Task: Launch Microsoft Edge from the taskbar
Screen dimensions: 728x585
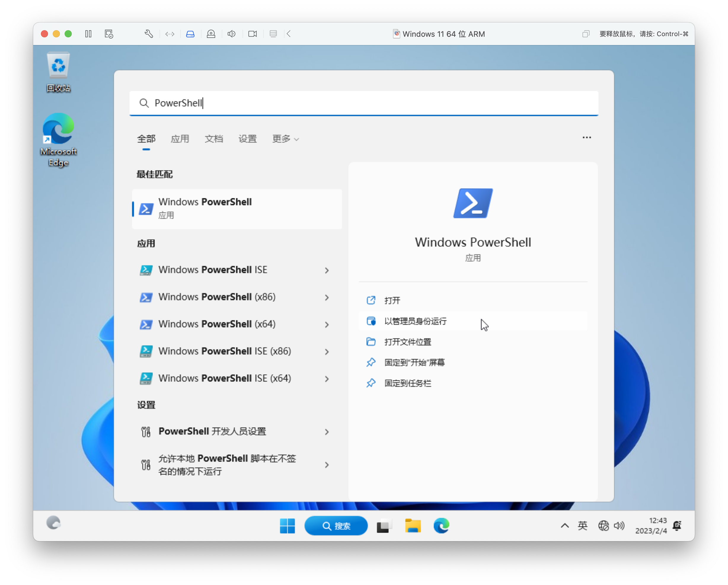Action: 441,526
